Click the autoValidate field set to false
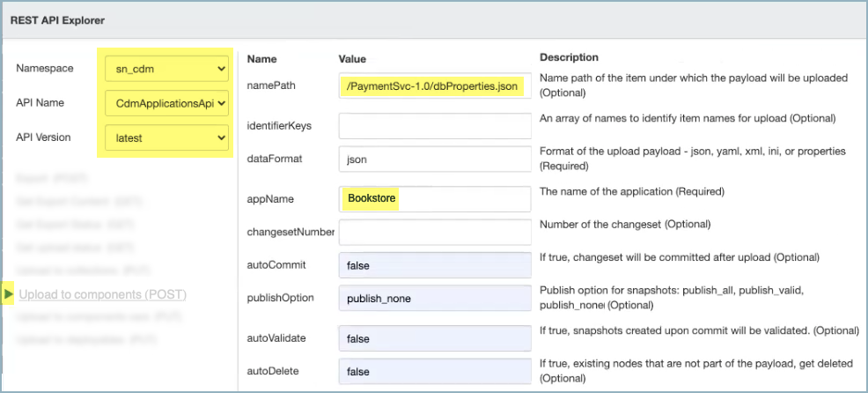The height and width of the screenshot is (393, 868). pos(435,338)
